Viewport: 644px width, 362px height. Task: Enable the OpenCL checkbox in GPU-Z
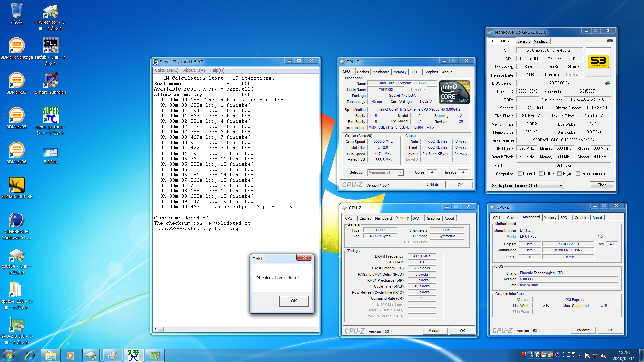pos(520,174)
